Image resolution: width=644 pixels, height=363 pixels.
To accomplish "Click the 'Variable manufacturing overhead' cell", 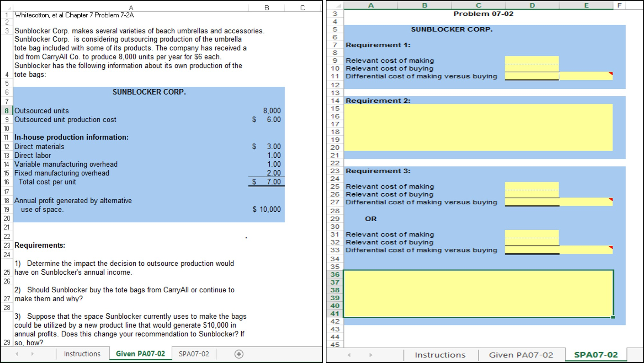I will (66, 164).
